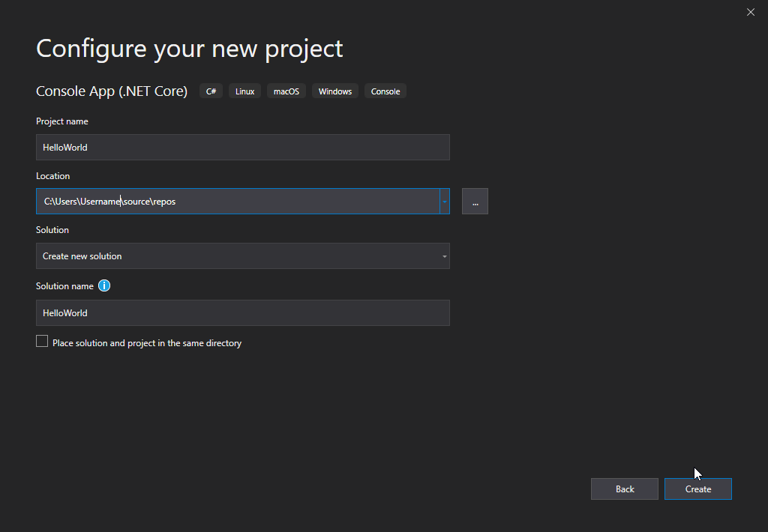
Task: Click the macOS platform tag
Action: tap(286, 91)
